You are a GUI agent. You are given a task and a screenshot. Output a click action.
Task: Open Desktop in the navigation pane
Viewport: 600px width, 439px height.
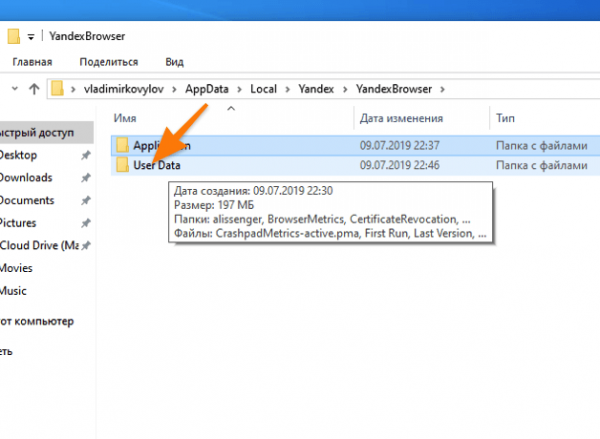pyautogui.click(x=18, y=155)
